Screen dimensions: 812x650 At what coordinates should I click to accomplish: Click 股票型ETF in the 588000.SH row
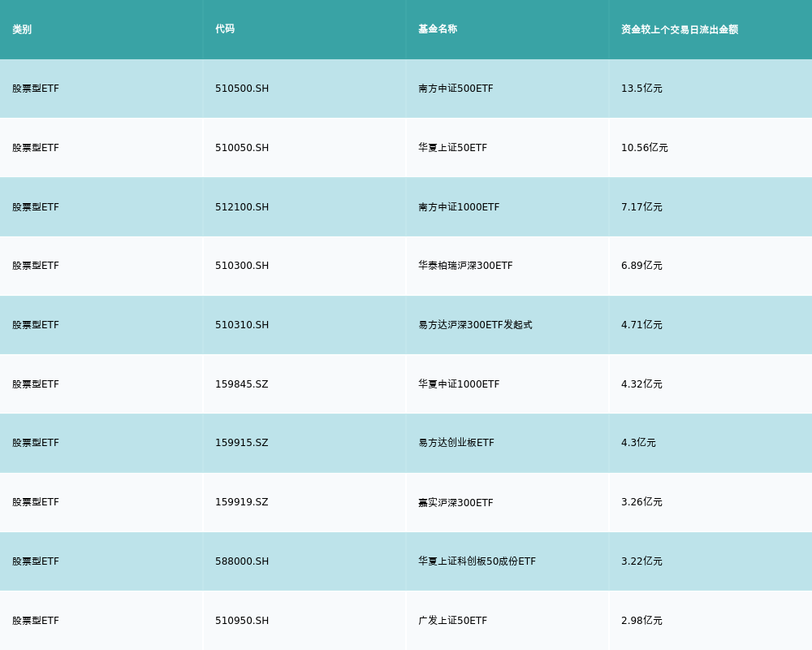(36, 561)
